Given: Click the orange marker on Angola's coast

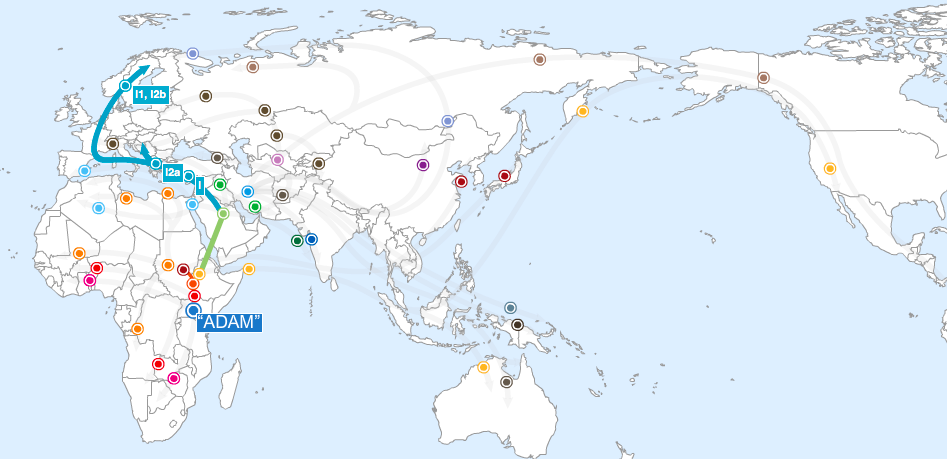Looking at the screenshot, I should point(137,329).
